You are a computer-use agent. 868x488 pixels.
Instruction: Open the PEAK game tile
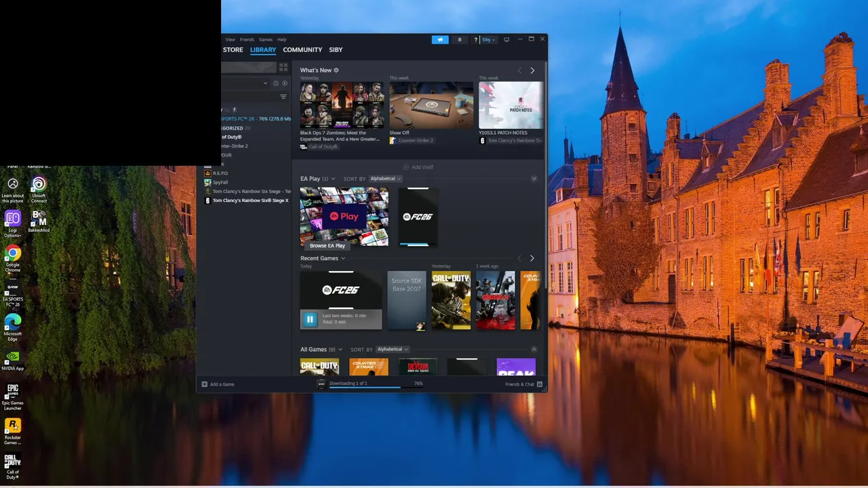tap(516, 367)
